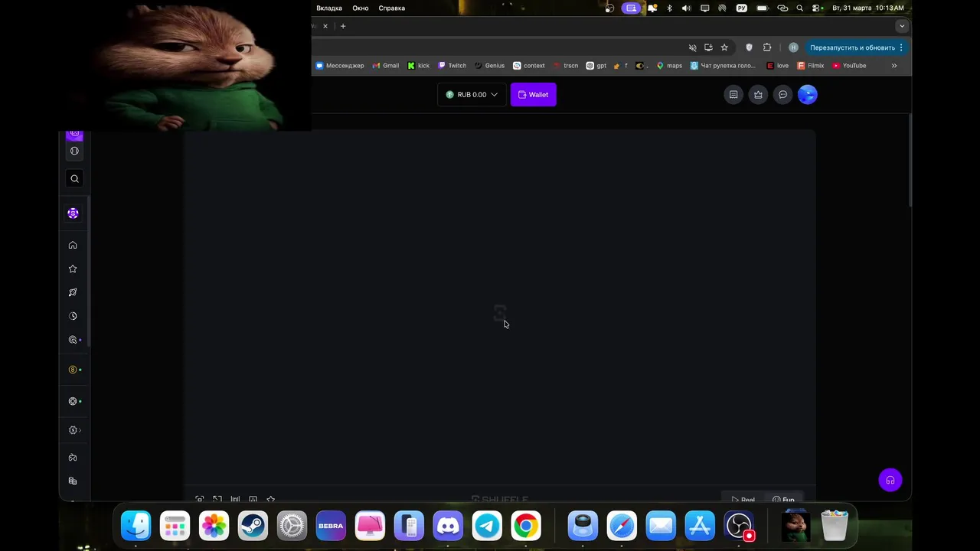Open the chat bubble icon
Viewport: 980px width, 551px height.
(782, 95)
